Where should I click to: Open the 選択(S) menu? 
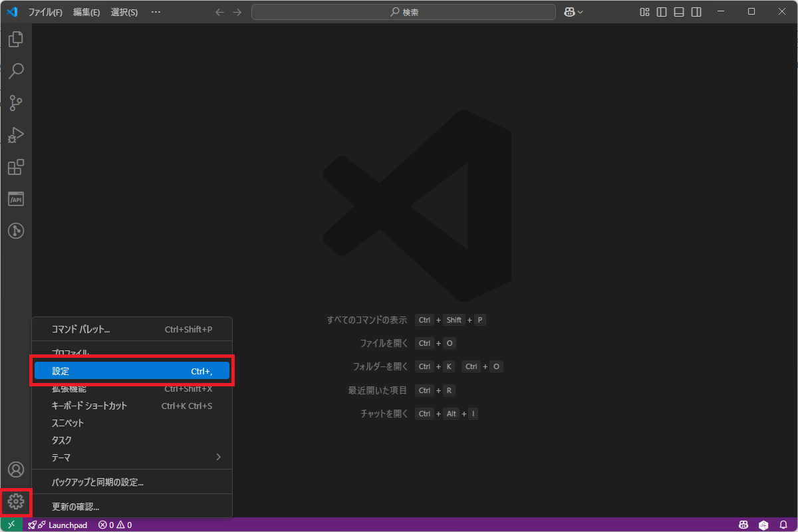[x=124, y=12]
